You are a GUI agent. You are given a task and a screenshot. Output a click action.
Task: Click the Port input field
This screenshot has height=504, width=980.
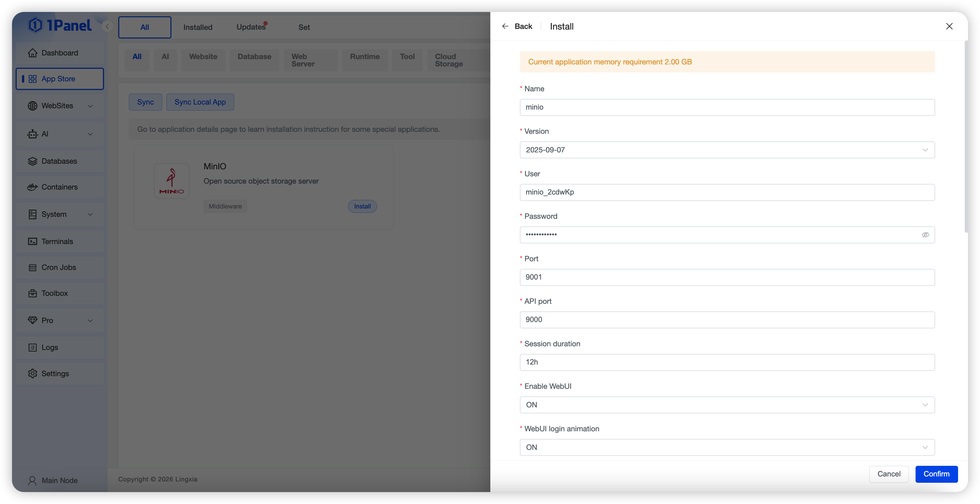click(x=727, y=277)
